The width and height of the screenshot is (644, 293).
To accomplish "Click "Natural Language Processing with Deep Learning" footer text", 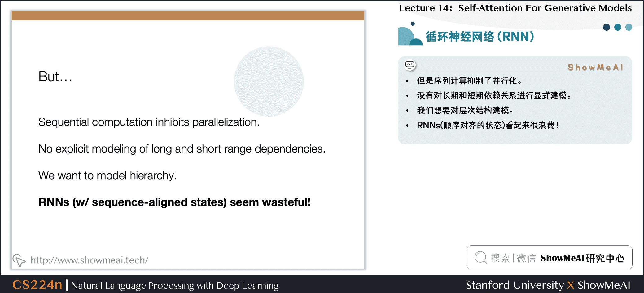I will 175,286.
